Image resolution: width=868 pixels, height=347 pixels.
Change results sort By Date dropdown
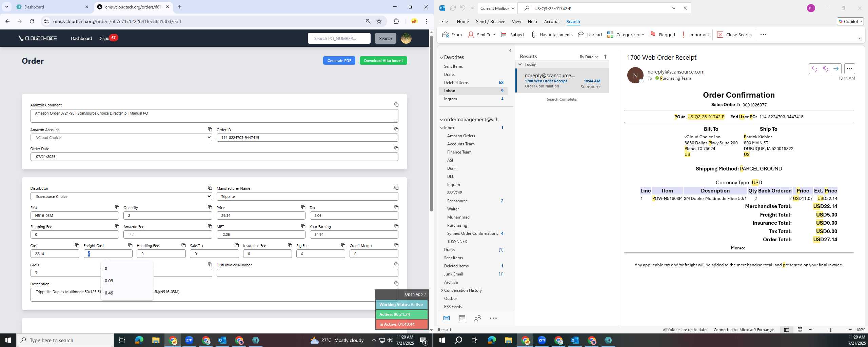click(x=589, y=57)
